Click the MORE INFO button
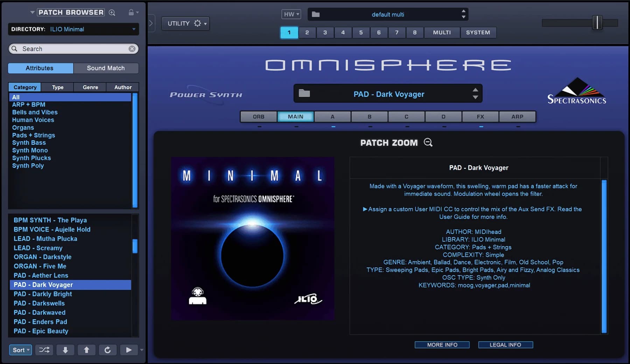This screenshot has height=364, width=630. coord(442,345)
